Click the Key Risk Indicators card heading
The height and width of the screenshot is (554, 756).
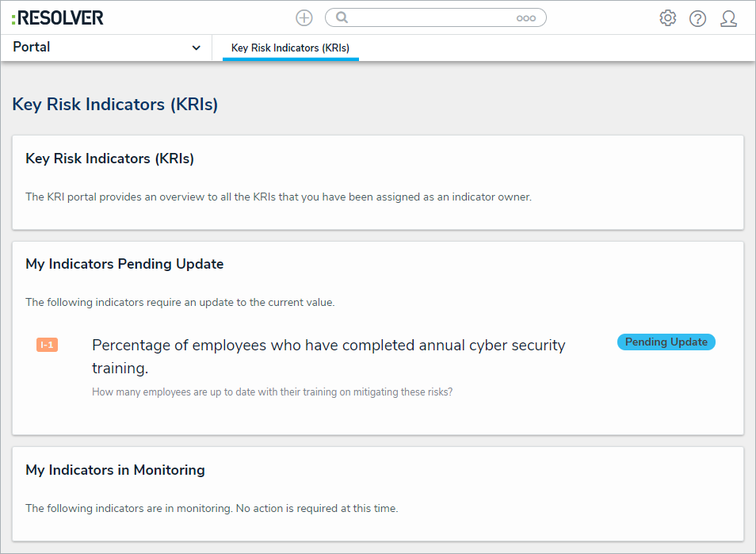coord(109,159)
